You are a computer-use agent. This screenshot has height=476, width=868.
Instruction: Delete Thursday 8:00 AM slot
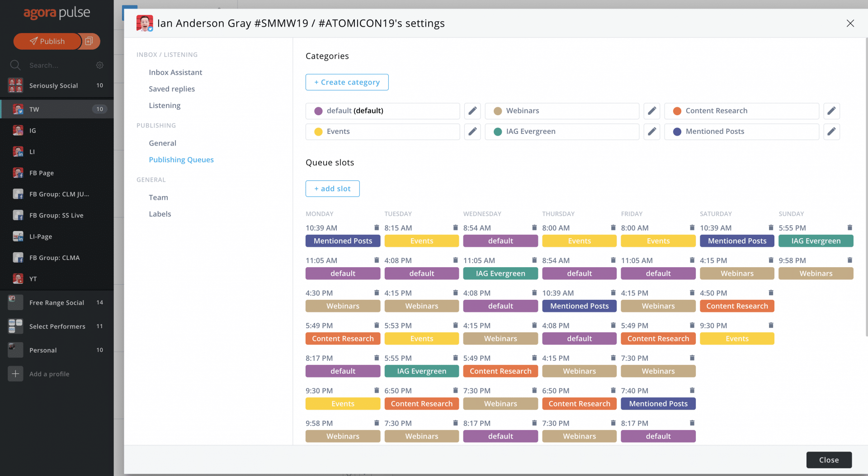613,227
